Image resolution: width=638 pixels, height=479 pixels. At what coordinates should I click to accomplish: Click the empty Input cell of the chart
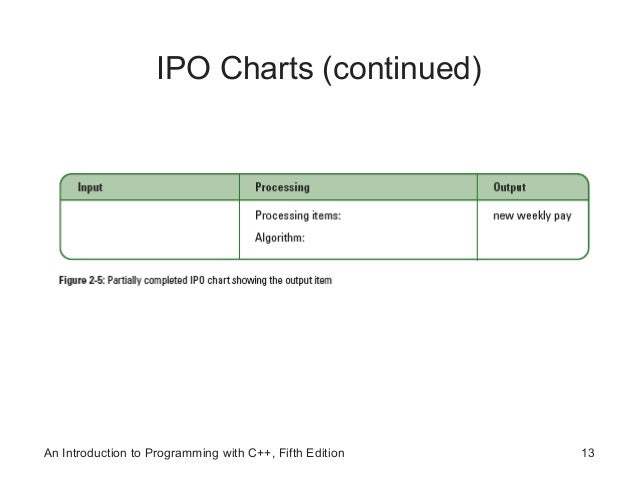click(x=150, y=230)
